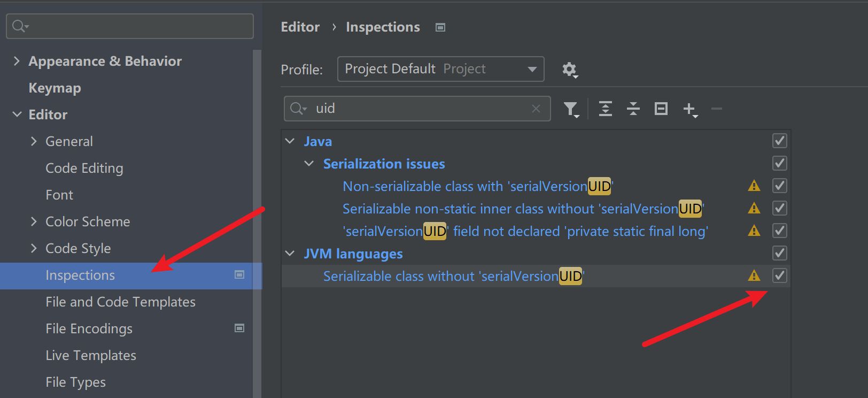This screenshot has height=398, width=868.
Task: Click the filter inspections funnel icon
Action: (x=571, y=109)
